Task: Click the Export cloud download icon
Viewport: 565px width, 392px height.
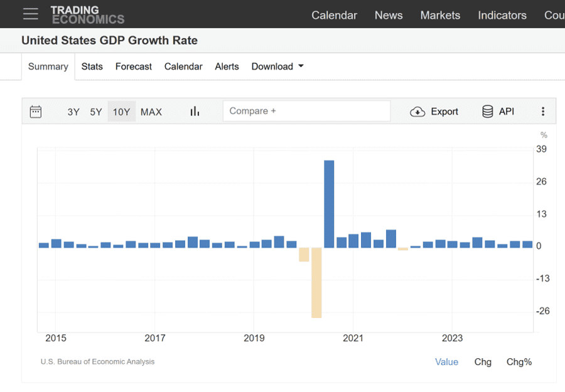Action: [417, 112]
